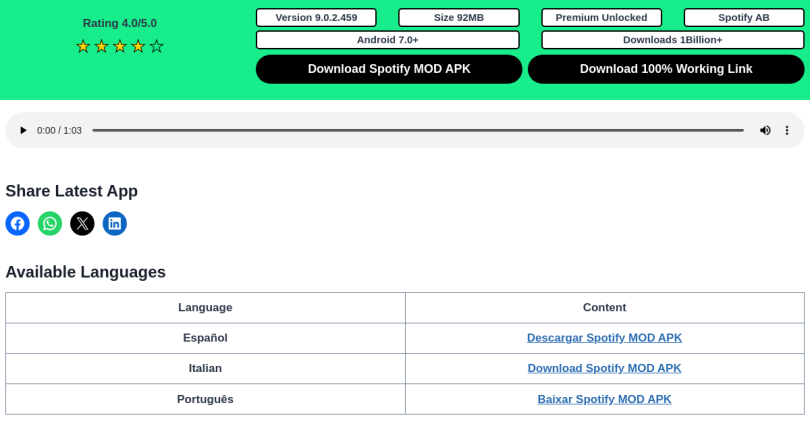This screenshot has width=810, height=424.
Task: Open the audio player's more options menu
Action: pos(787,131)
